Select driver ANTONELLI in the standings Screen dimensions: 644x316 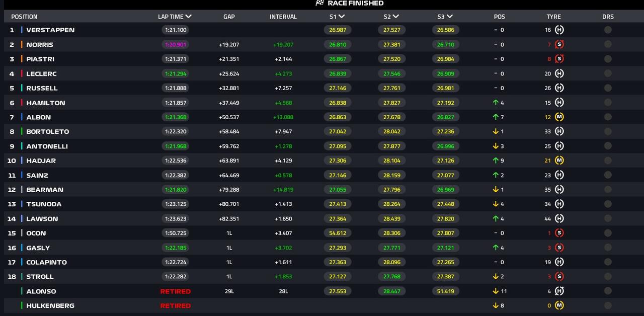(x=47, y=146)
